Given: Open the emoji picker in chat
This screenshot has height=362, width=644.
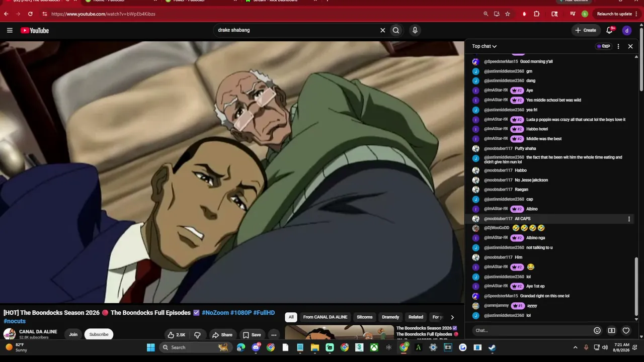Looking at the screenshot, I should [x=597, y=330].
